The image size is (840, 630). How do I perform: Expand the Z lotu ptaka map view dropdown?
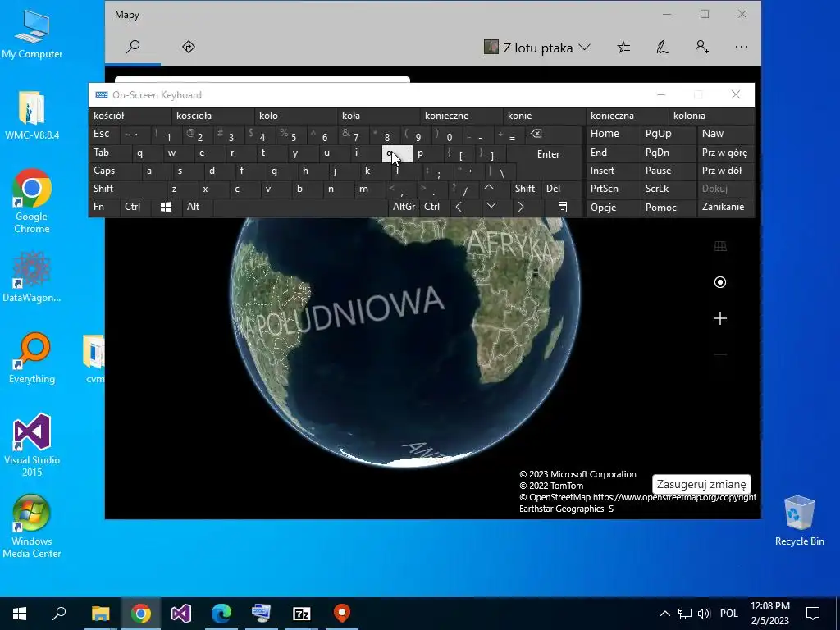(536, 48)
